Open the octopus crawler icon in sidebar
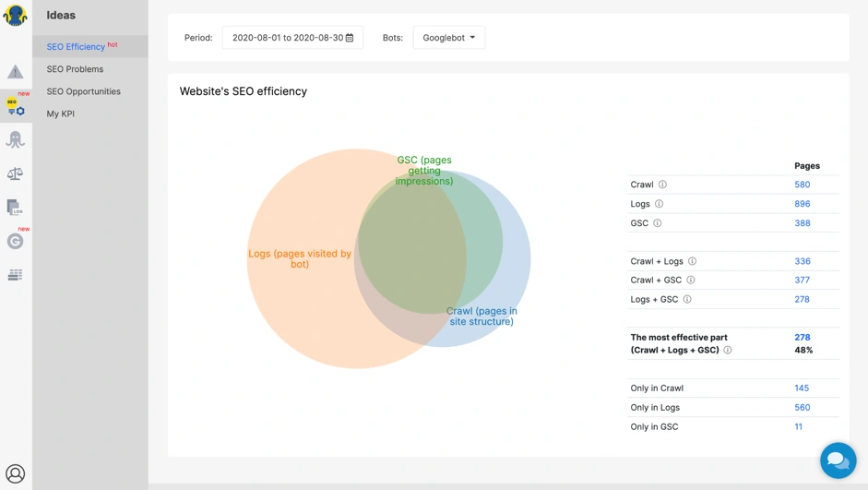Screen dimensions: 868x490 click(16, 139)
